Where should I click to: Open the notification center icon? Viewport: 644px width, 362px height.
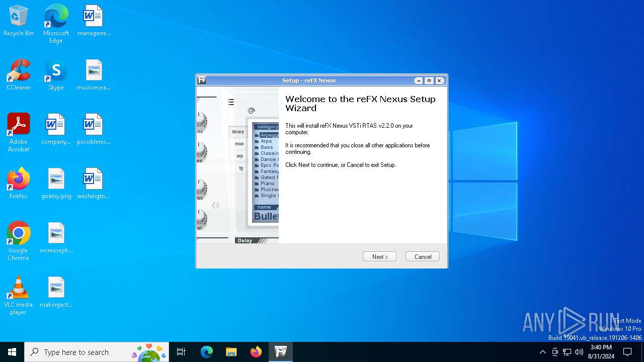coord(627,352)
